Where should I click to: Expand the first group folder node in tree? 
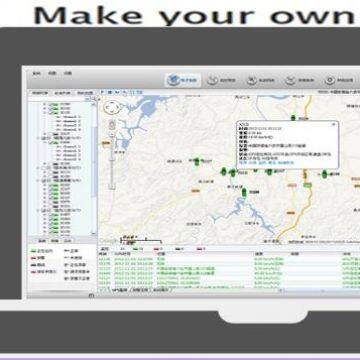39,137
